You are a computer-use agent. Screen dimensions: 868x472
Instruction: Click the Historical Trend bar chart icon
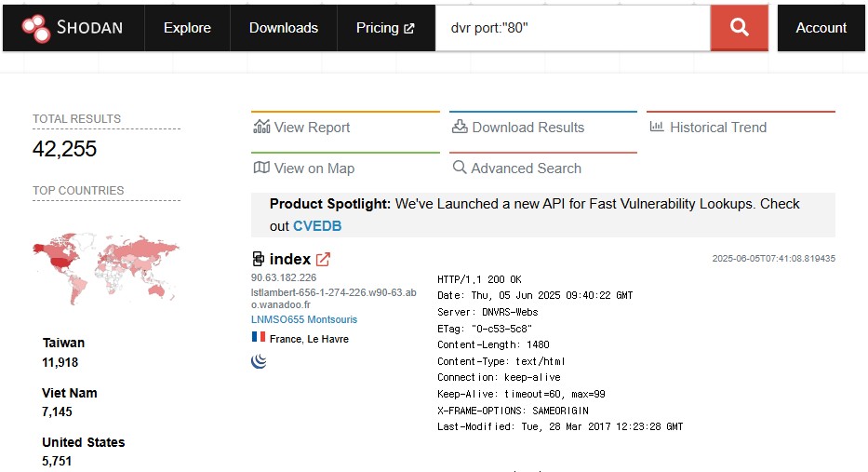[x=657, y=127]
